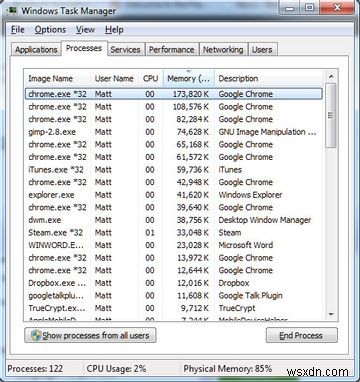Screen dimensions: 360x382
Task: Click the CPU Usage: 2% status entry
Action: pyautogui.click(x=116, y=369)
